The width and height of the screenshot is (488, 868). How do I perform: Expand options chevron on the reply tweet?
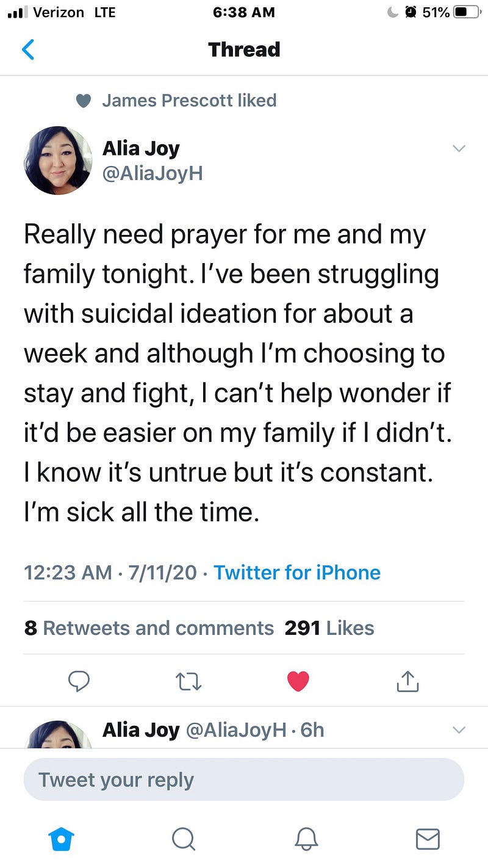tap(459, 729)
